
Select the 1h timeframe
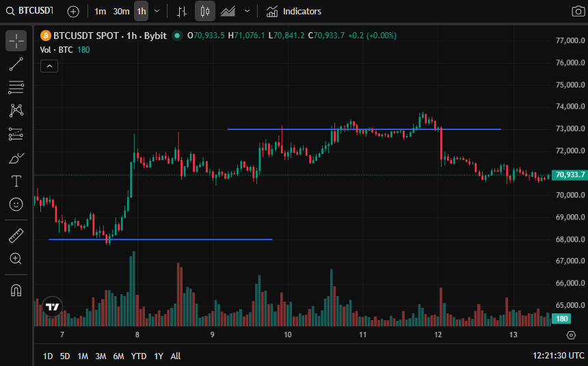click(142, 12)
